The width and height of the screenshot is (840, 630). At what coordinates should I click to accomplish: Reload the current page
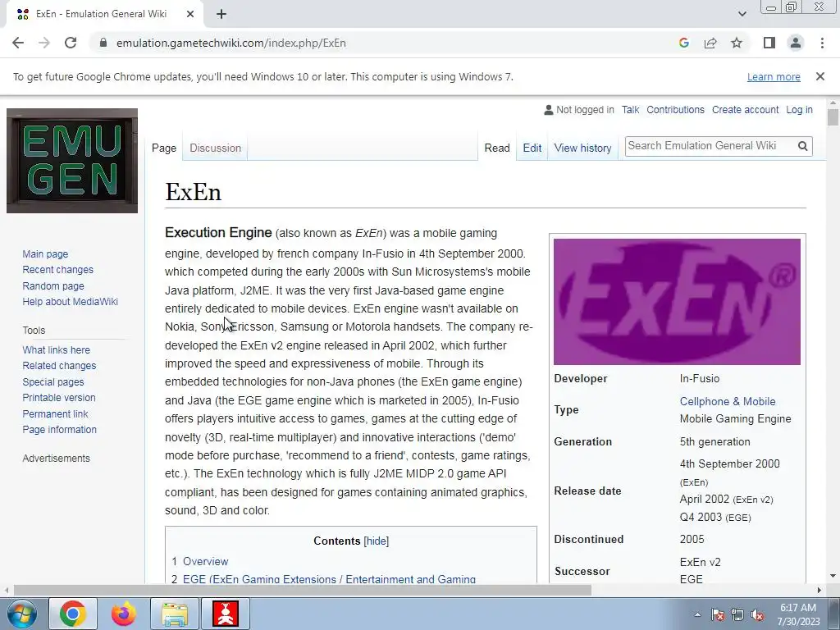click(71, 43)
